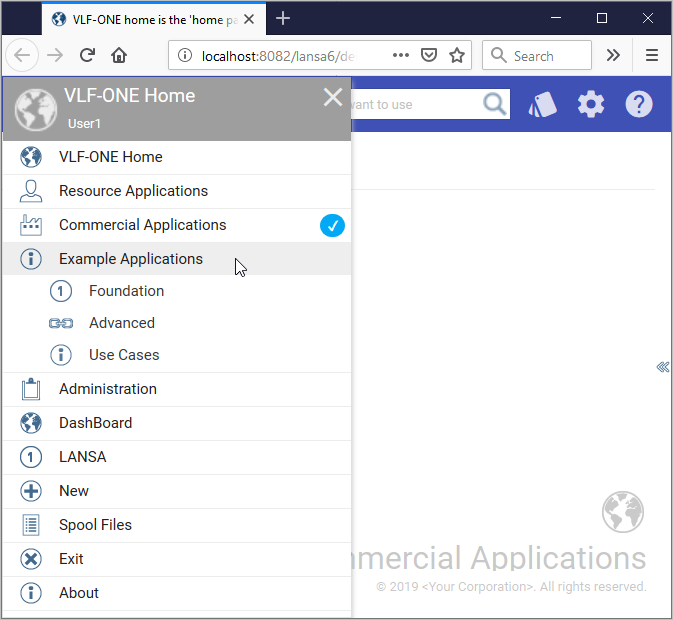
Task: Click the clipboard icon beside Administration
Action: (31, 389)
